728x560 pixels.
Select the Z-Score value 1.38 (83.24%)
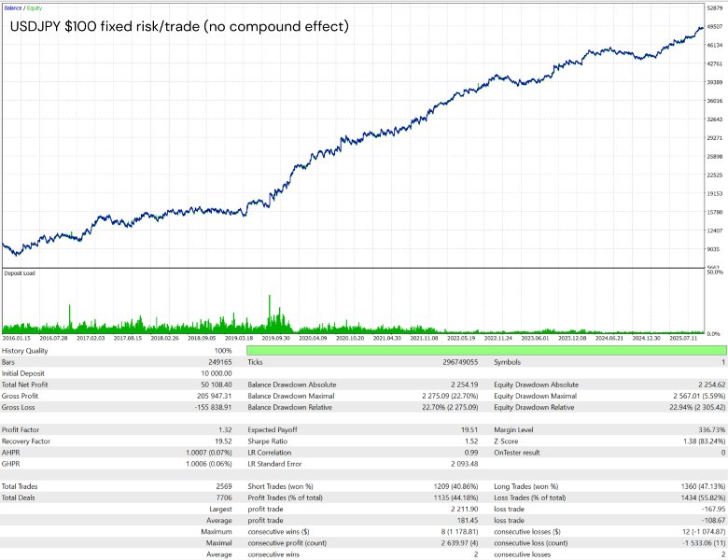tap(705, 441)
